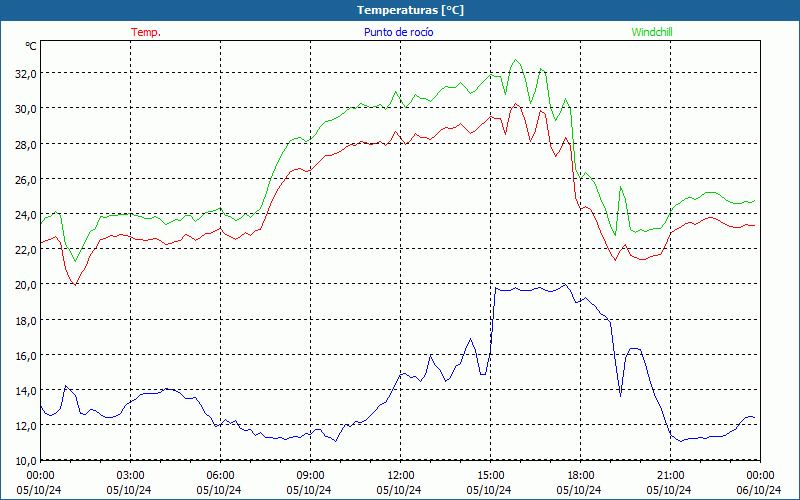Image resolution: width=800 pixels, height=500 pixels.
Task: Click the 26,0 y-axis value
Action: pos(27,180)
